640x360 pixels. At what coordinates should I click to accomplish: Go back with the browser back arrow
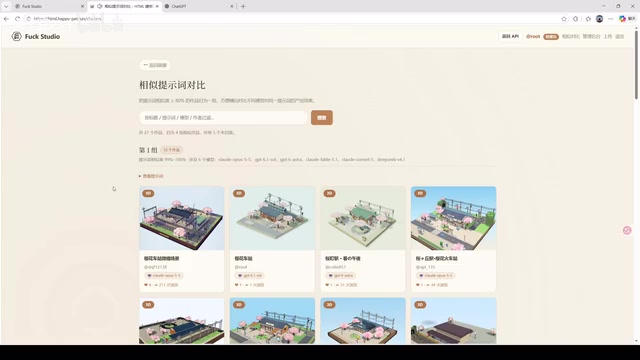(6, 19)
